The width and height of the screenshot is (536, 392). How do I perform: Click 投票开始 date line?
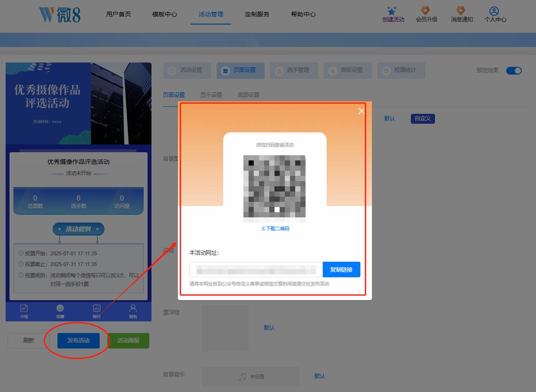tap(57, 254)
